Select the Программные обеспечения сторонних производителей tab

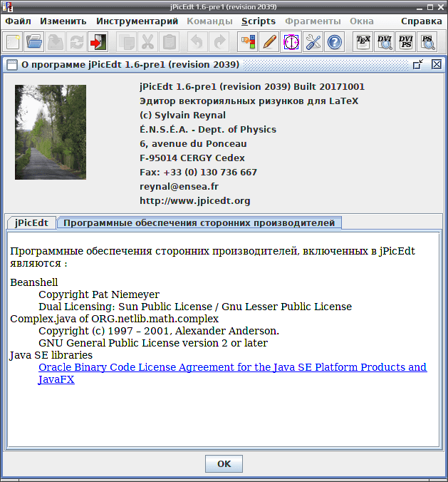[199, 223]
